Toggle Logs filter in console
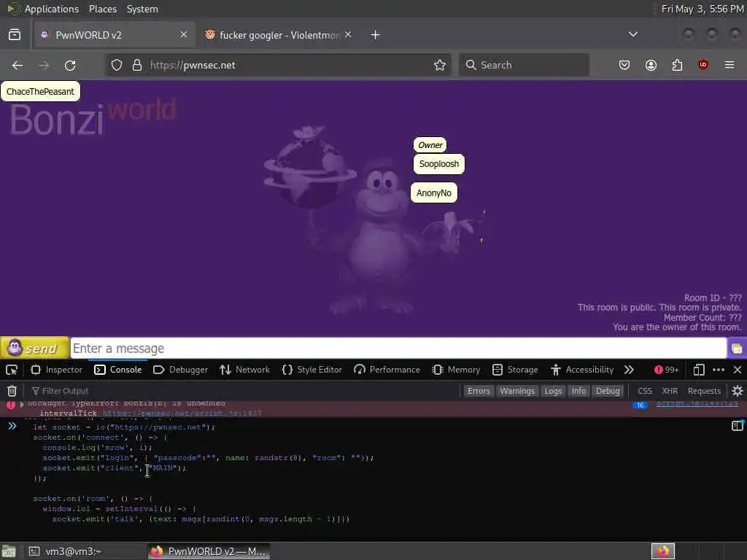747x560 pixels. pyautogui.click(x=553, y=391)
